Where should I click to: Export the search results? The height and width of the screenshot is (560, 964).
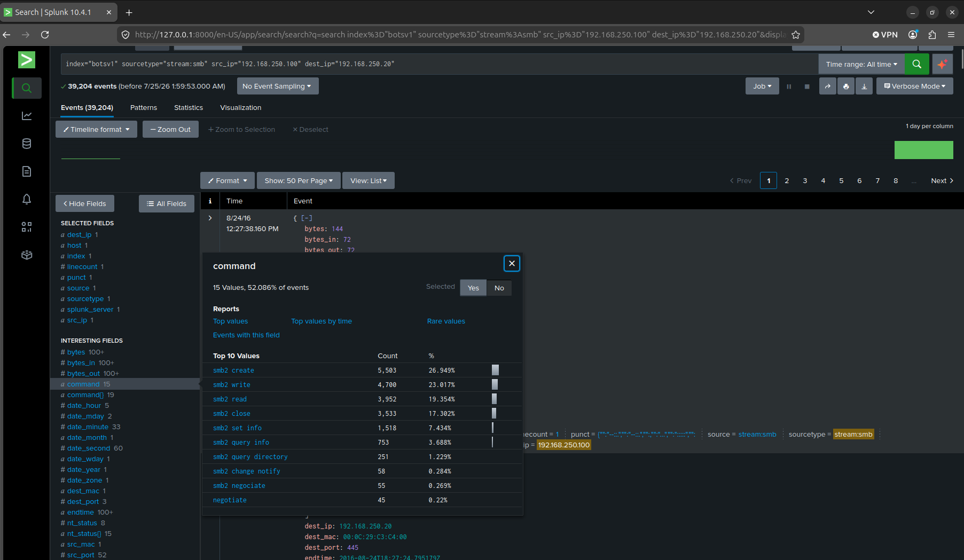tap(864, 86)
